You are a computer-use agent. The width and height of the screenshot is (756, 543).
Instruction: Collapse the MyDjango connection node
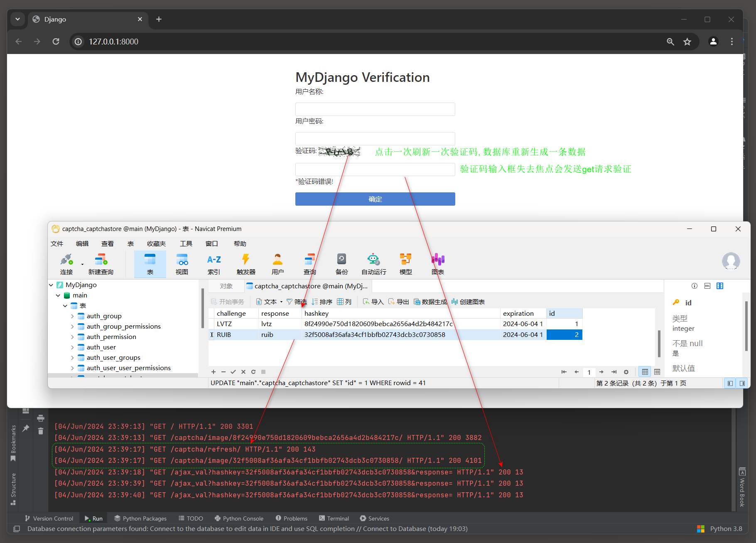click(x=51, y=285)
